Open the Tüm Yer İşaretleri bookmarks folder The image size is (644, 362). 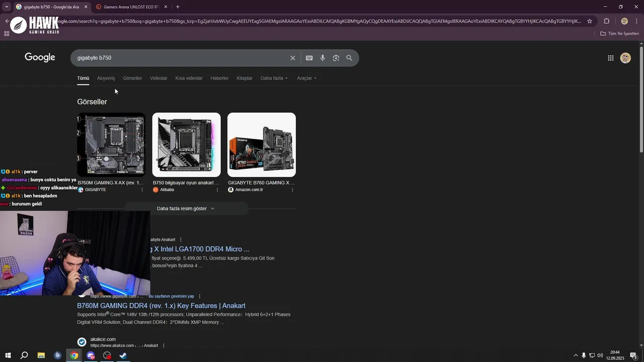pos(619,33)
